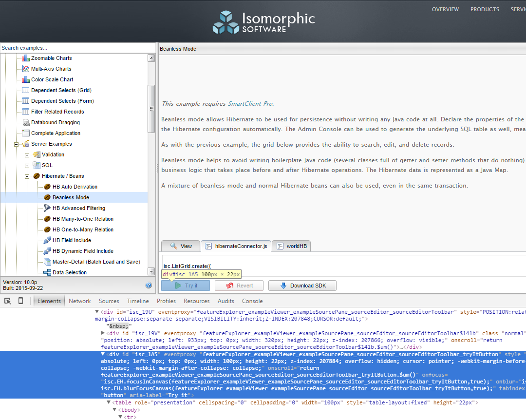The width and height of the screenshot is (526, 420).
Task: Collapse the tbody element node
Action: 114,410
